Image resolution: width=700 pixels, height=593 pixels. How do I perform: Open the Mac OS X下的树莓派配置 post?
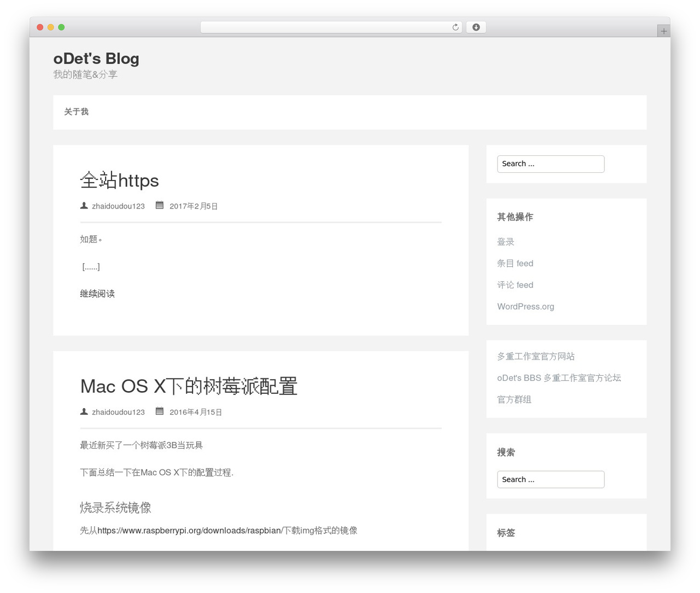coord(189,386)
